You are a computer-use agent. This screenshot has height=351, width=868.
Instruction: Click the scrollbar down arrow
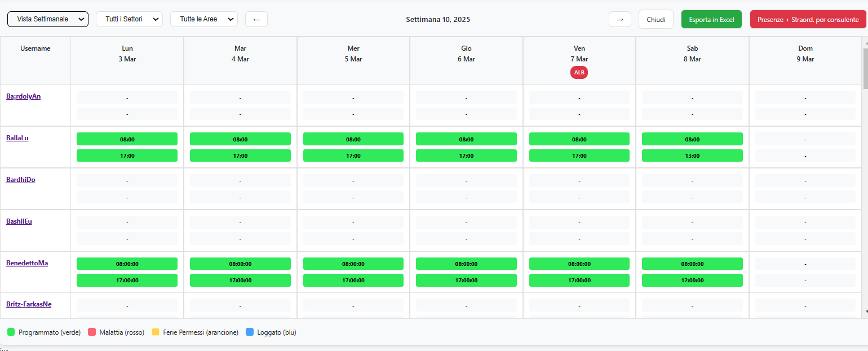coord(865,311)
